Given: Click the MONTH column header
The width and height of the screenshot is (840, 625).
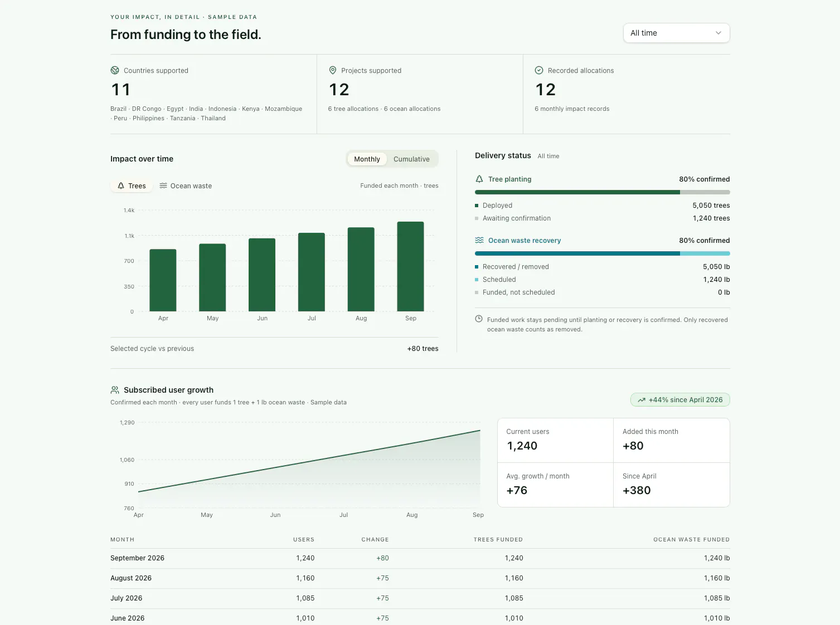Looking at the screenshot, I should coord(122,540).
